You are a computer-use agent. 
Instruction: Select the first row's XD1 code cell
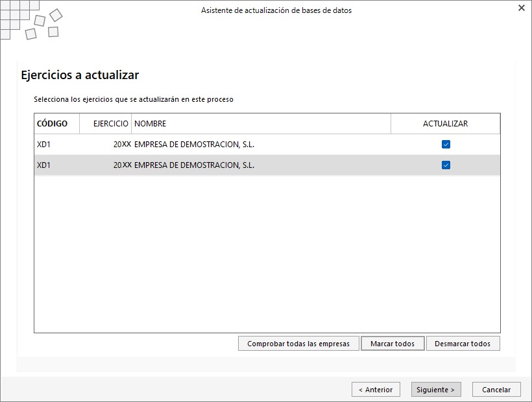tap(56, 145)
